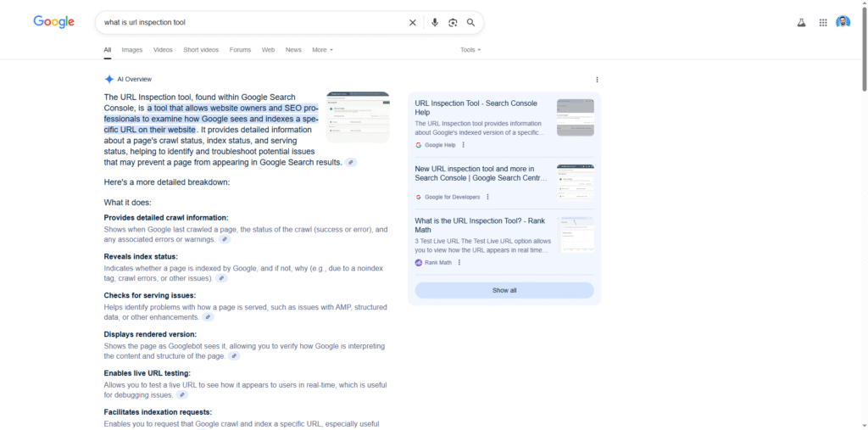
Task: Click link chip under Enables live URL testing
Action: point(182,394)
